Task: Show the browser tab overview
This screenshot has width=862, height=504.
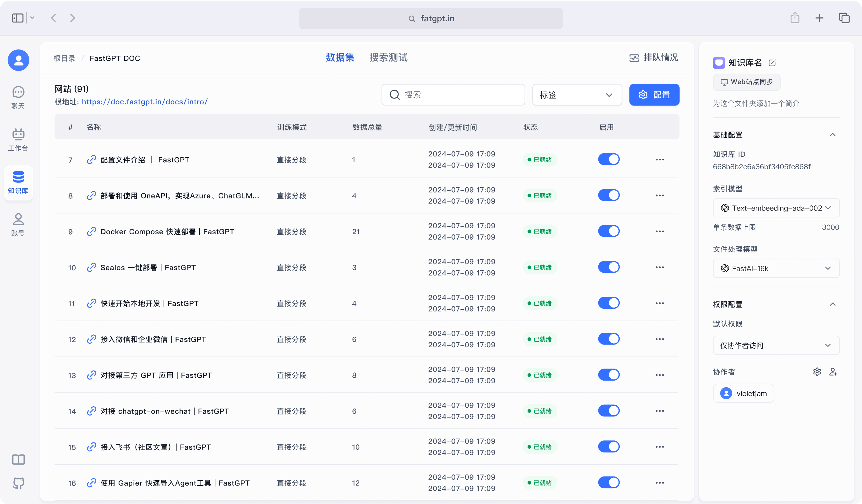Action: [x=844, y=18]
